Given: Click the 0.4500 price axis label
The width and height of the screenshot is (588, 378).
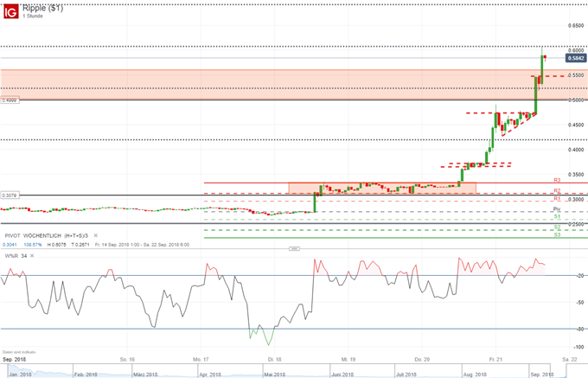Looking at the screenshot, I should click(x=576, y=125).
